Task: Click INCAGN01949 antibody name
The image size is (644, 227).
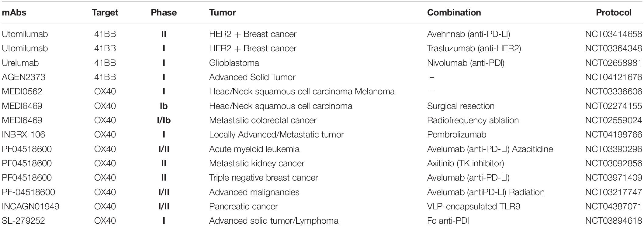Action: click(30, 206)
